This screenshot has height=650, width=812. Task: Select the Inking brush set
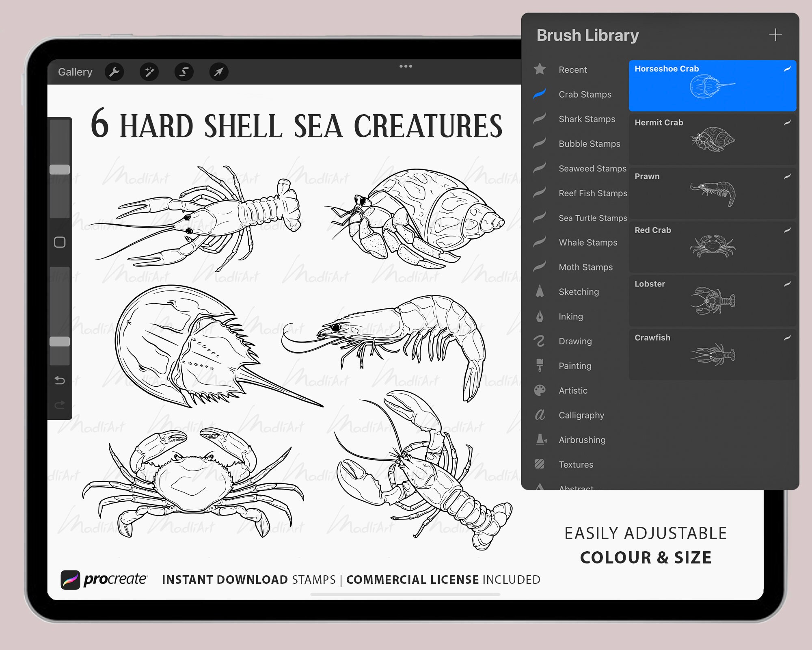tap(570, 316)
